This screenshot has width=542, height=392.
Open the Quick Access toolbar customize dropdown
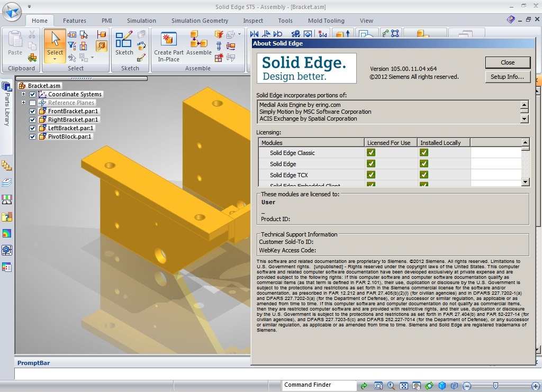[30, 6]
